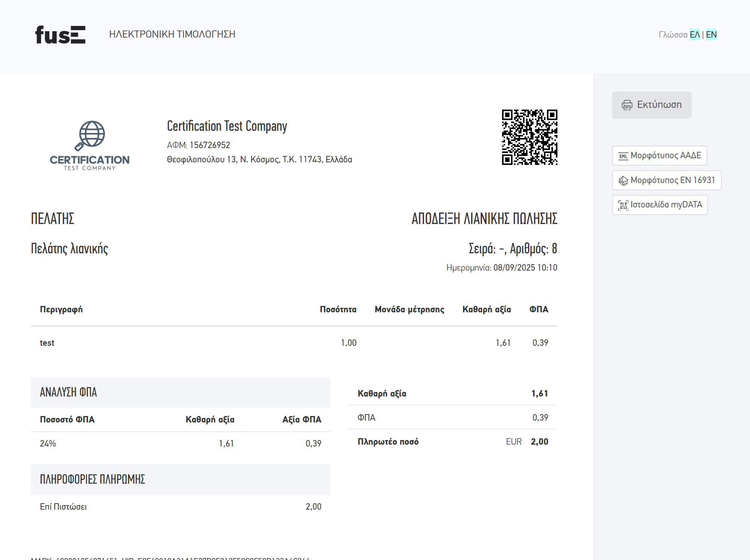Click the Περιγραφή column header
750x560 pixels.
tap(61, 309)
